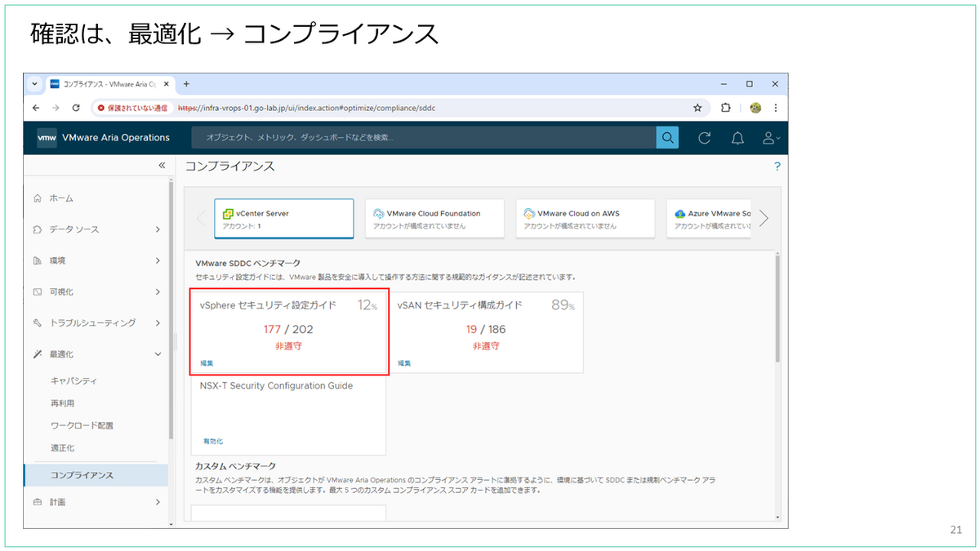Select the VMware Cloud Foundation card

coord(434,218)
